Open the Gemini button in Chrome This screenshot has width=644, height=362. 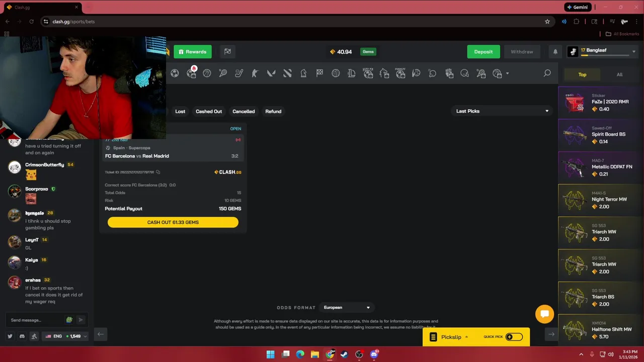578,7
